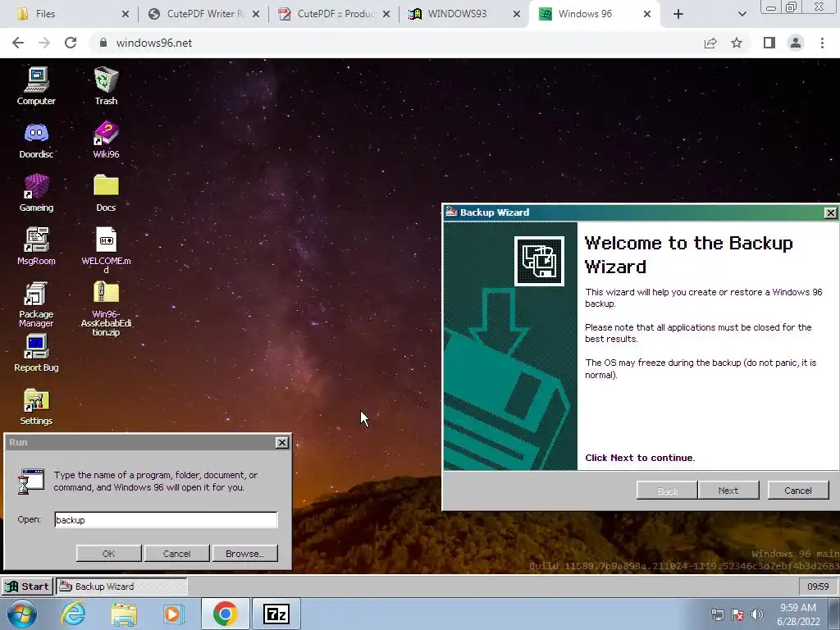Click the volume speaker tray icon

click(756, 614)
